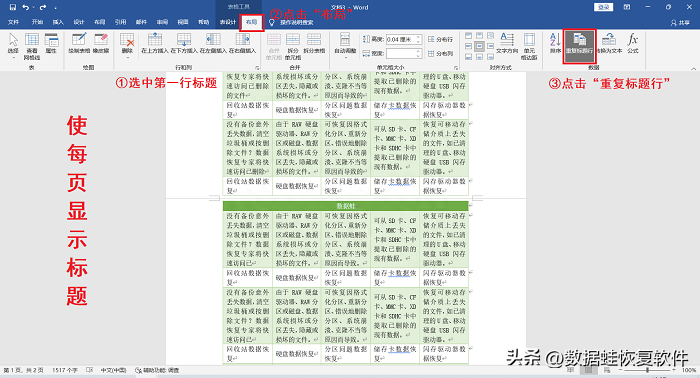Select Align Center (middle) alignment button
700x378 pixels.
pyautogui.click(x=479, y=46)
